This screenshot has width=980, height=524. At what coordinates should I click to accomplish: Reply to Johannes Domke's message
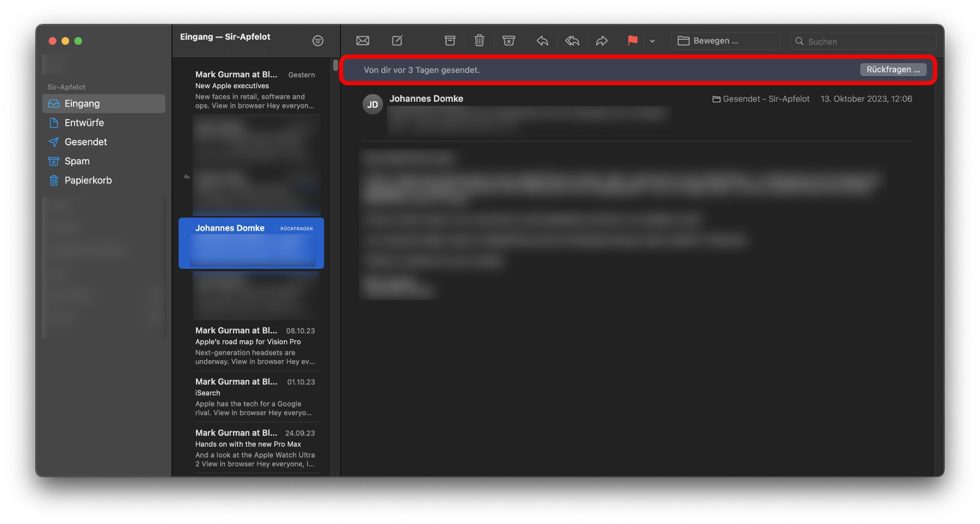pyautogui.click(x=542, y=41)
